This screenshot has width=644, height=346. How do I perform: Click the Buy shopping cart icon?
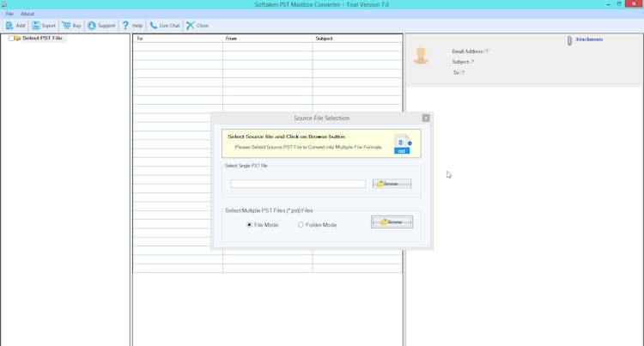(66, 26)
